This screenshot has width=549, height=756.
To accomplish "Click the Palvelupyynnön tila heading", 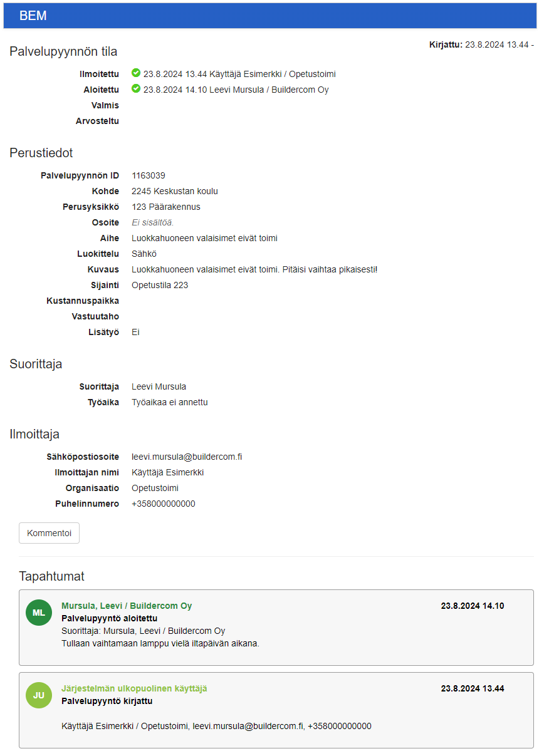I will [x=63, y=51].
